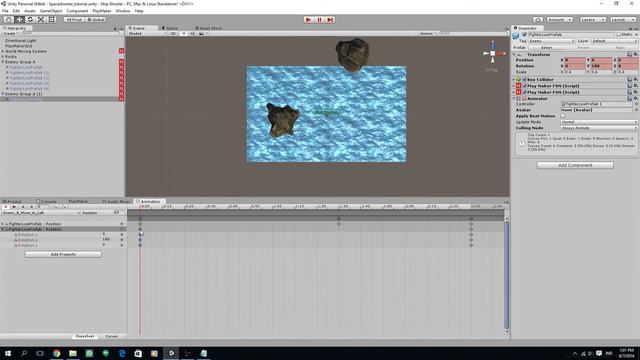Screen dimensions: 640x360
Task: Open the PlayMaker menu
Action: [x=102, y=11]
